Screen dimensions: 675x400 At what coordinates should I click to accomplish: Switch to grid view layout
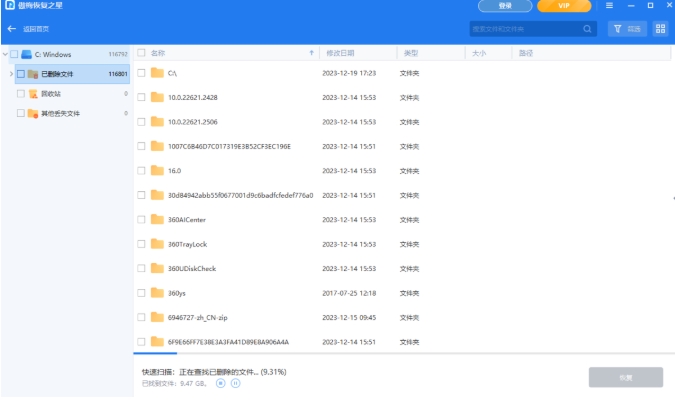click(660, 30)
